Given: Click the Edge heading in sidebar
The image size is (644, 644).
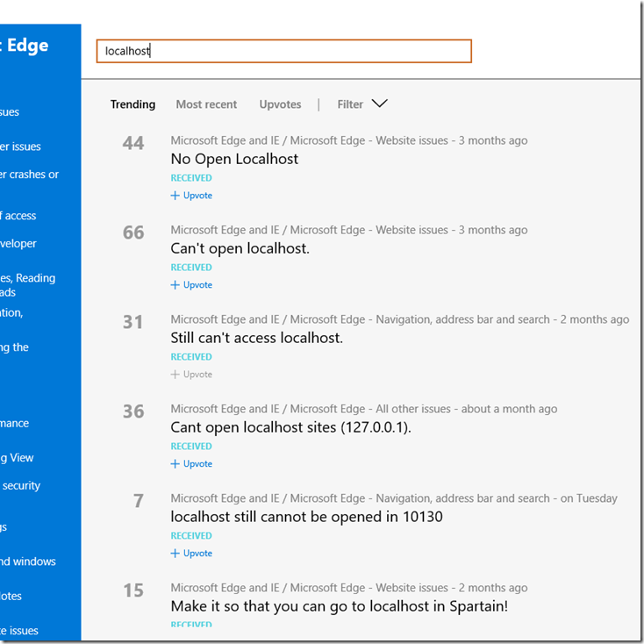Looking at the screenshot, I should 25,46.
